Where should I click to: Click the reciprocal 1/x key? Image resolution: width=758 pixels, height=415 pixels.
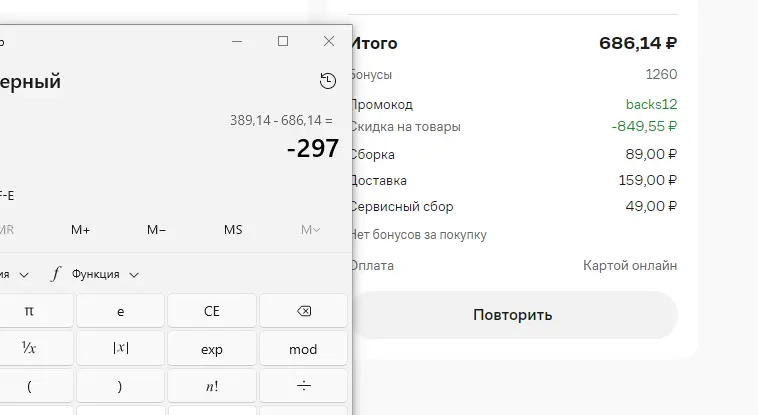coord(29,349)
